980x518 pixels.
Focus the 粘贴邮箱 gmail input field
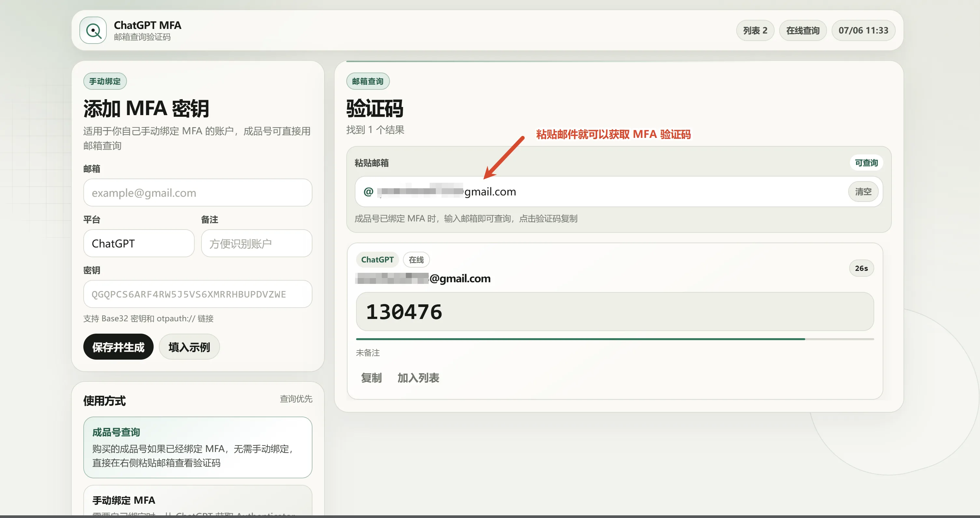[x=619, y=192]
